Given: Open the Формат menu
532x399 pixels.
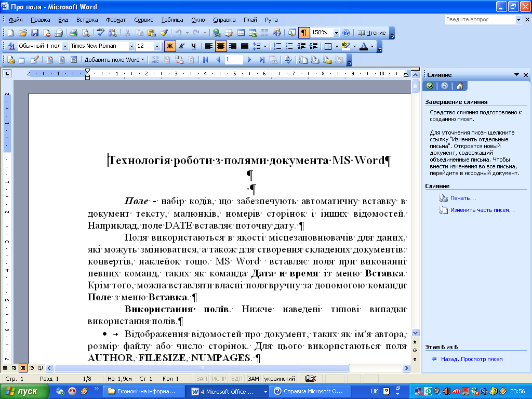Looking at the screenshot, I should pyautogui.click(x=116, y=20).
